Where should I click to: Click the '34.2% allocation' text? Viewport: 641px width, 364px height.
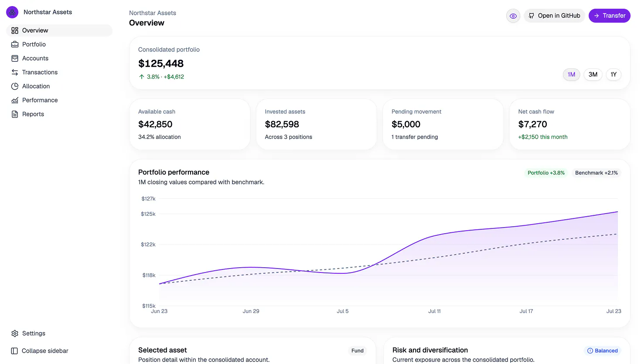[x=160, y=137]
